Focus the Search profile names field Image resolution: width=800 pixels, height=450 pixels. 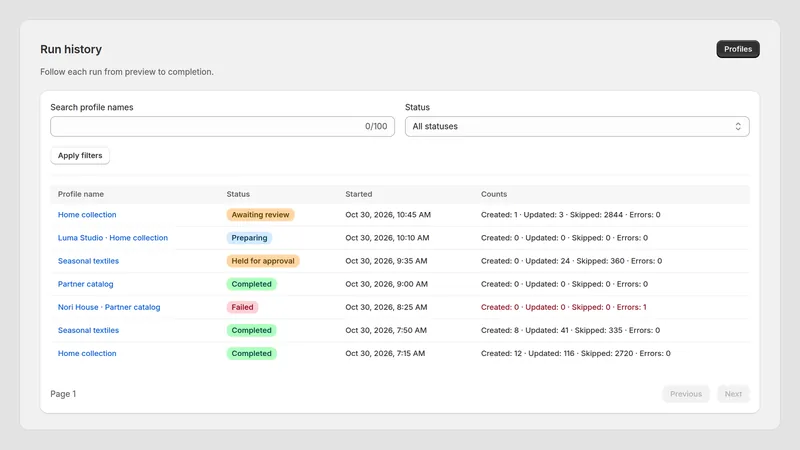click(x=222, y=127)
